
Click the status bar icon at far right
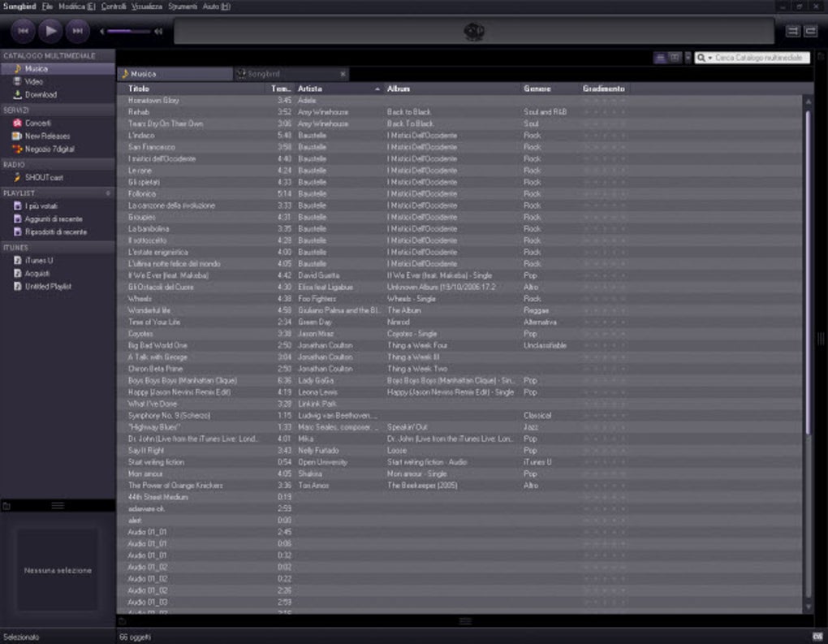point(817,637)
